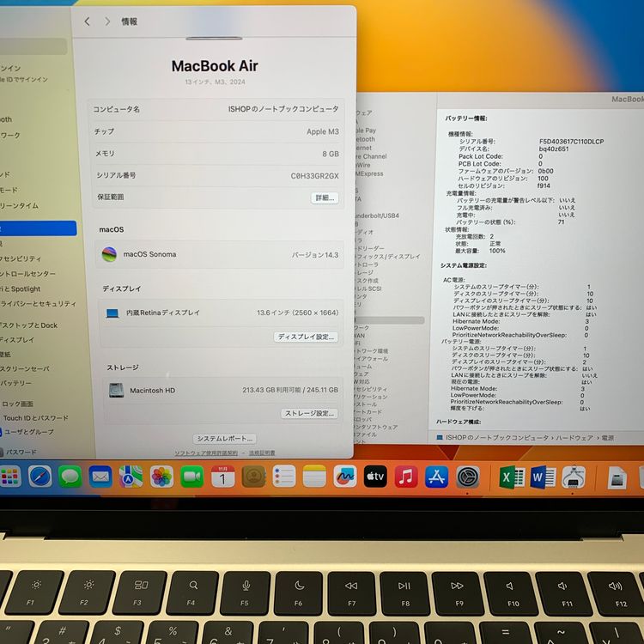This screenshot has width=644, height=644.
Task: Click ハードウェア in the System Information path bar
Action: [574, 438]
